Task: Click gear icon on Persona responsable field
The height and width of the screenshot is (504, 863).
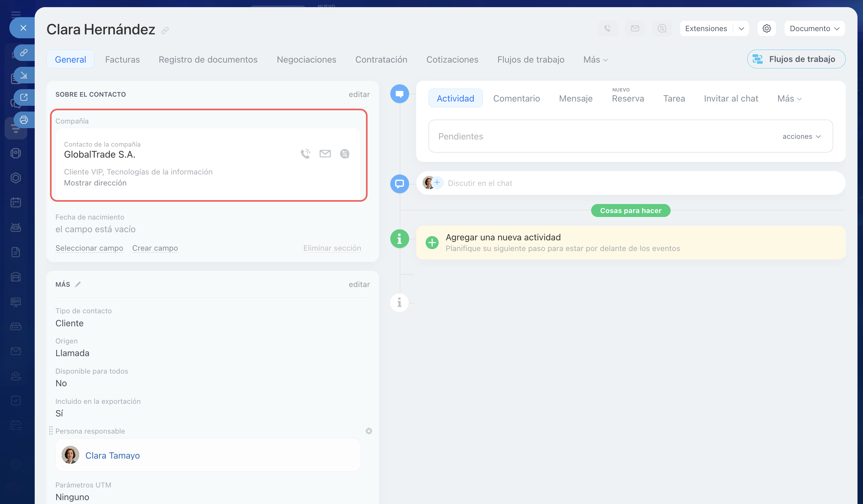Action: (369, 431)
